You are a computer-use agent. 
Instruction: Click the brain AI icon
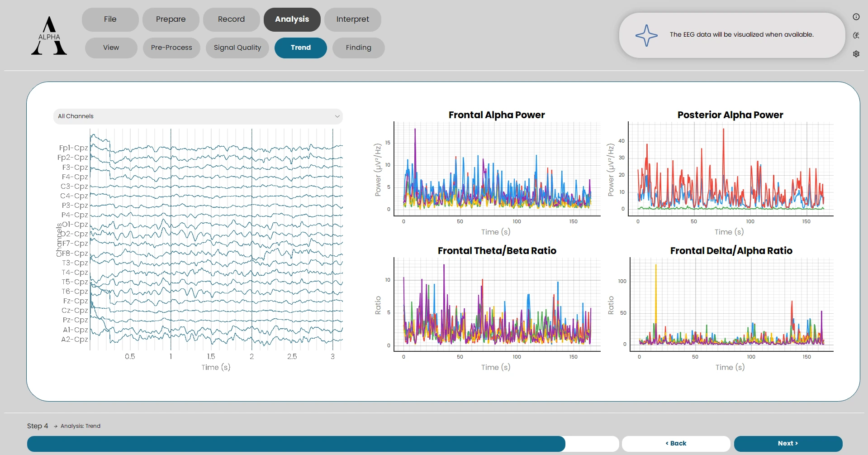click(x=856, y=35)
